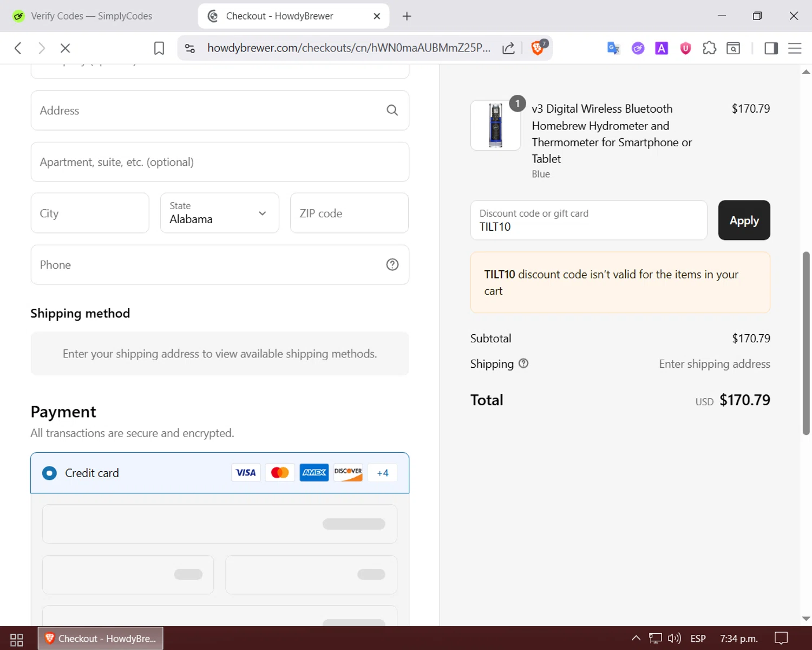Viewport: 812px width, 650px height.
Task: Open the extensions puzzle-piece menu
Action: (709, 48)
